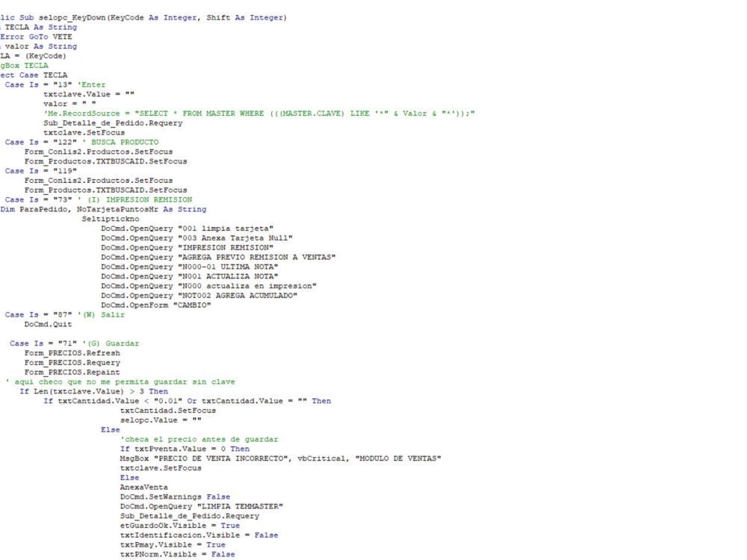Click DoCmd.OpenQuery "IMPRESION REMISION" line

[187, 248]
